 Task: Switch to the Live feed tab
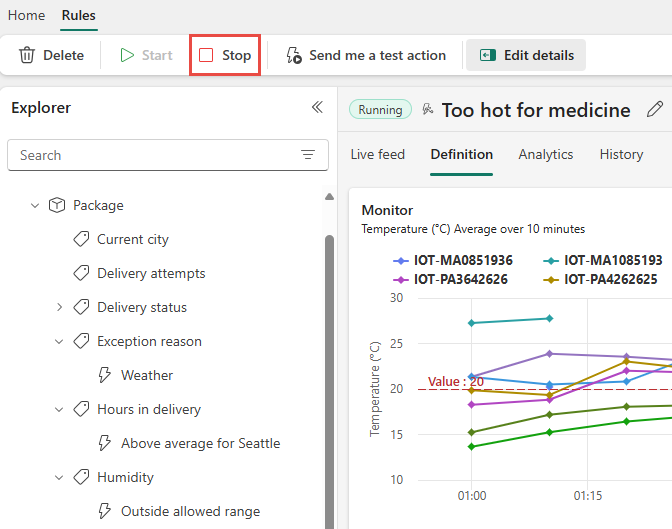(x=377, y=154)
